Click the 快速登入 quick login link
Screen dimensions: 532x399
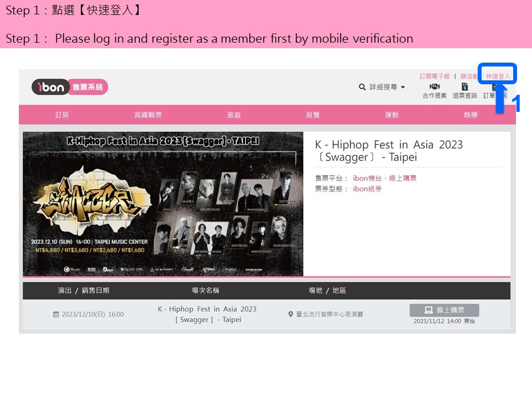[x=498, y=76]
